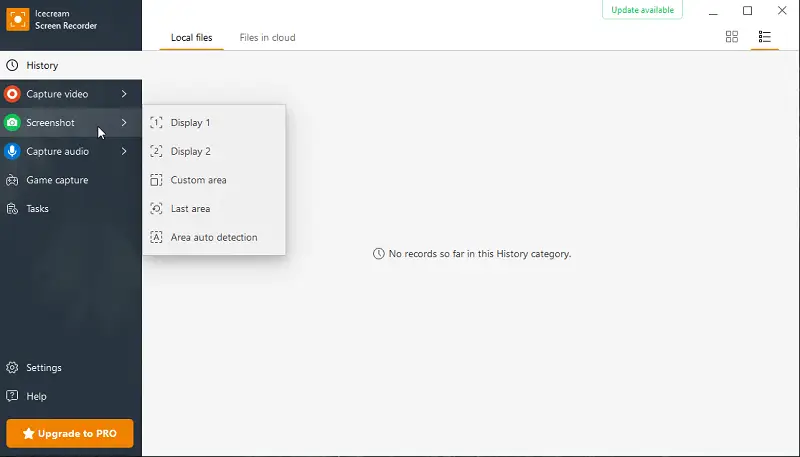This screenshot has width=800, height=457.
Task: Switch to grid view layout
Action: point(732,37)
